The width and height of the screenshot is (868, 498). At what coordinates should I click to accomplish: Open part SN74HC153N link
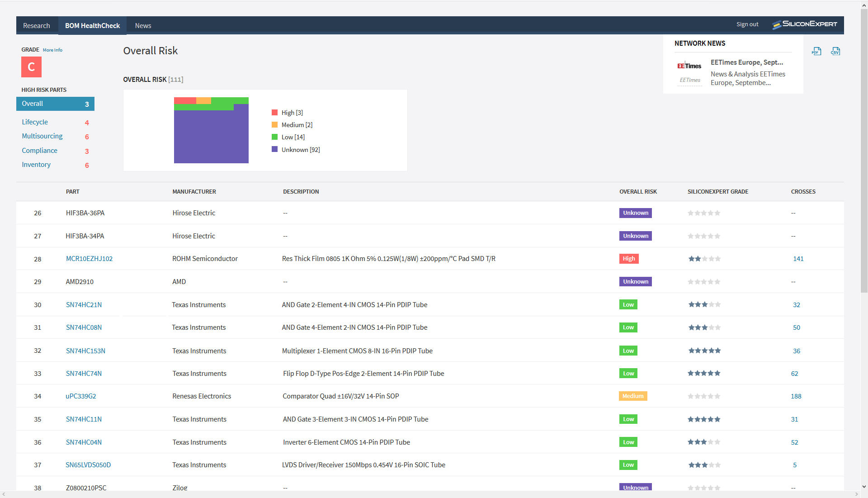[x=85, y=351]
